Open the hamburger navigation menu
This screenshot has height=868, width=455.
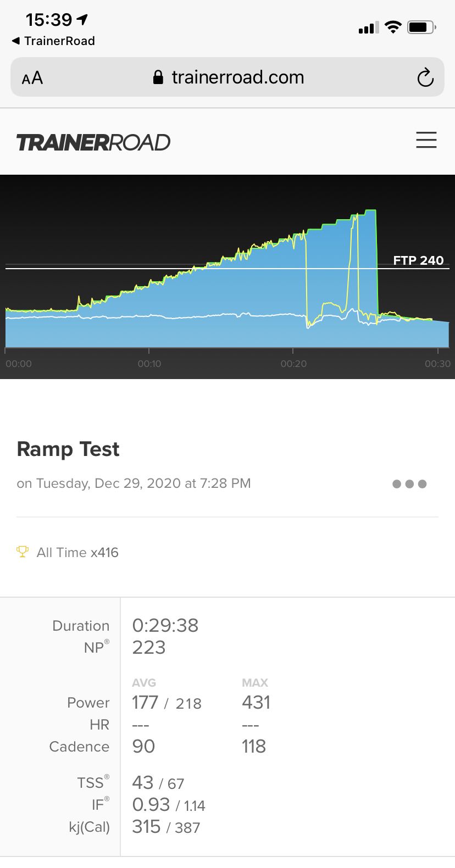tap(426, 140)
